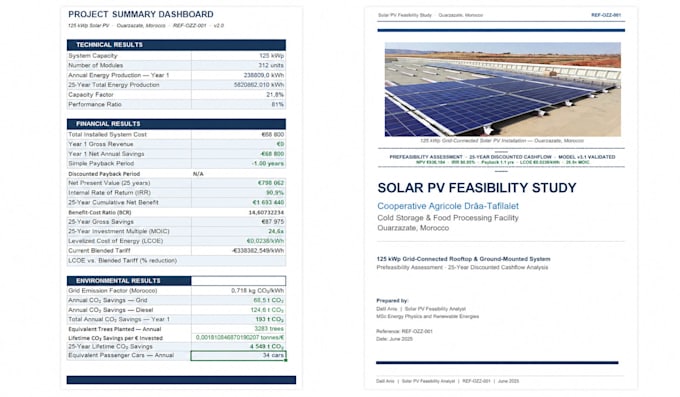
Task: Click LCOE vs. Blended Tariff (% reduction) row
Action: tap(176, 260)
